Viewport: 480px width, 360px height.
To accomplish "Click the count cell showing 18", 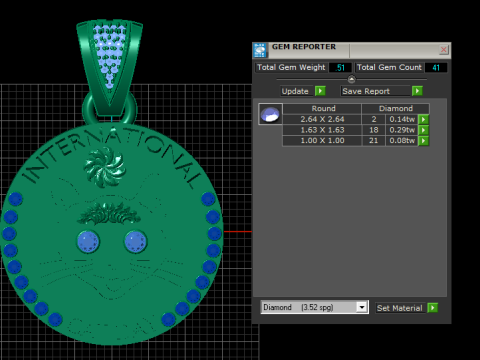I will point(373,130).
